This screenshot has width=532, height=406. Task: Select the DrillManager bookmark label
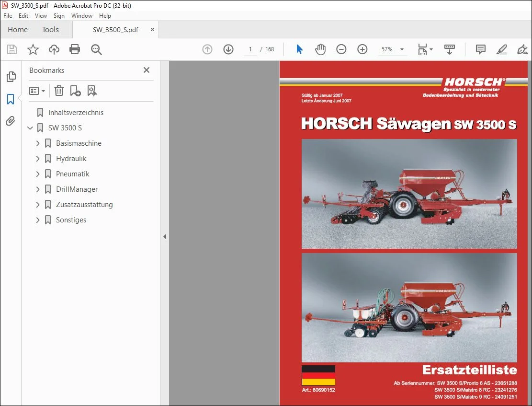click(x=77, y=189)
